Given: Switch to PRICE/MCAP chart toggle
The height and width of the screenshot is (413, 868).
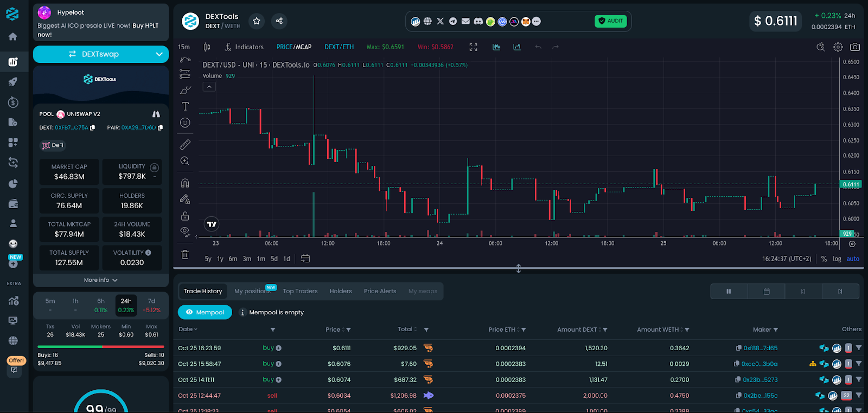Looking at the screenshot, I should click(x=294, y=47).
